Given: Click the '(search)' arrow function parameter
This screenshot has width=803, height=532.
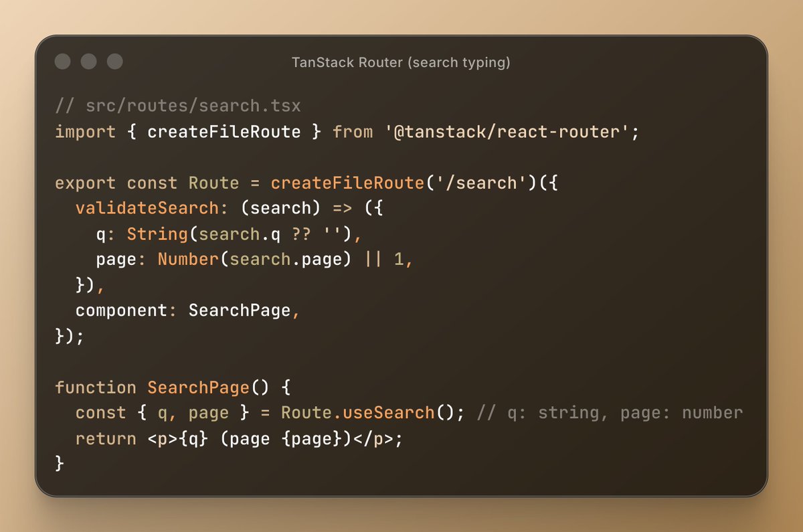Looking at the screenshot, I should click(x=281, y=208).
